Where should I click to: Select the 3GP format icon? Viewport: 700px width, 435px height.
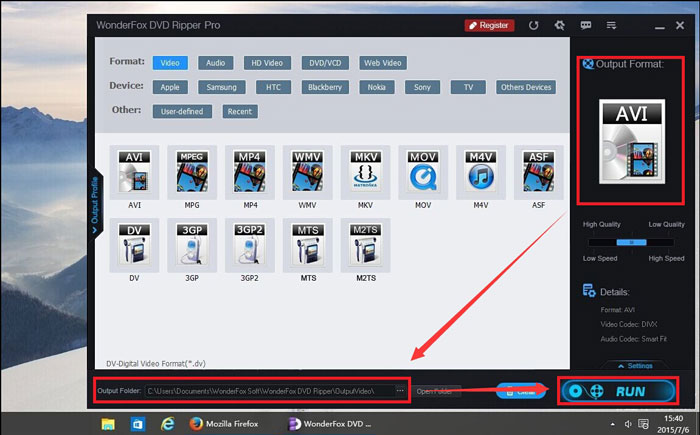click(x=192, y=245)
